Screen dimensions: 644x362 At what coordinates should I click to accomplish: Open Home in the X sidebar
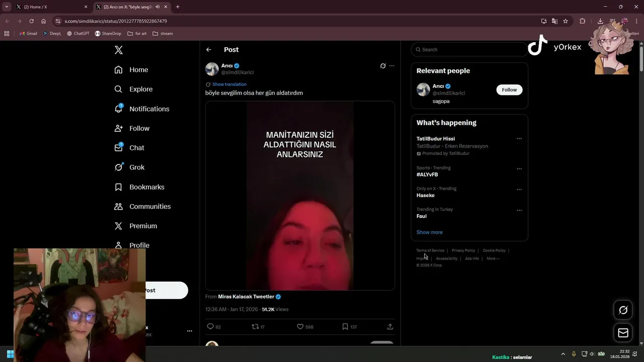(x=131, y=70)
